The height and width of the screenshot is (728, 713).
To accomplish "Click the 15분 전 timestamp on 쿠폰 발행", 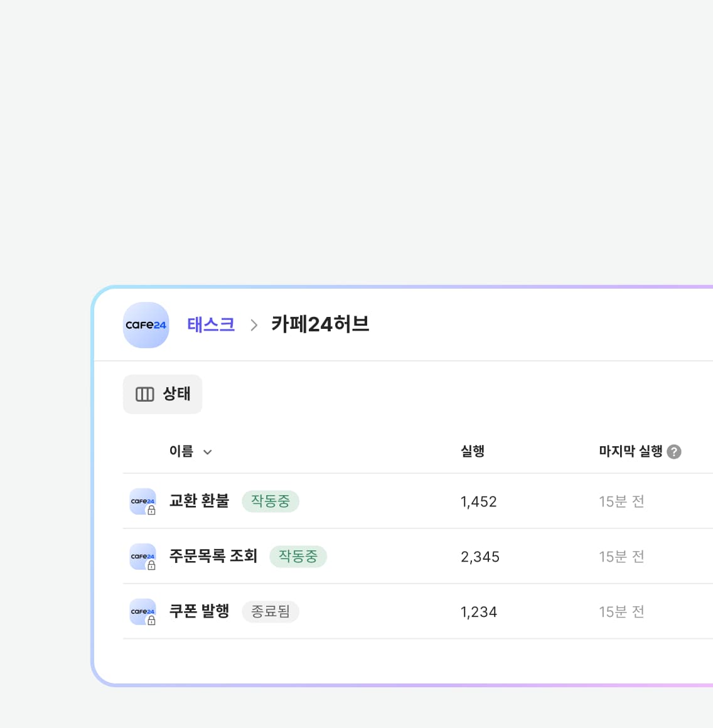I will [621, 612].
